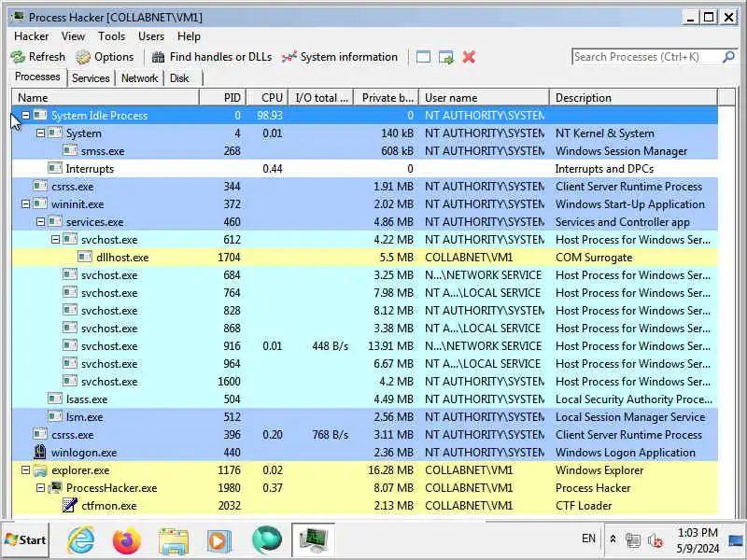
Task: Collapse the ProcessHacker.exe tree node
Action: [40, 487]
